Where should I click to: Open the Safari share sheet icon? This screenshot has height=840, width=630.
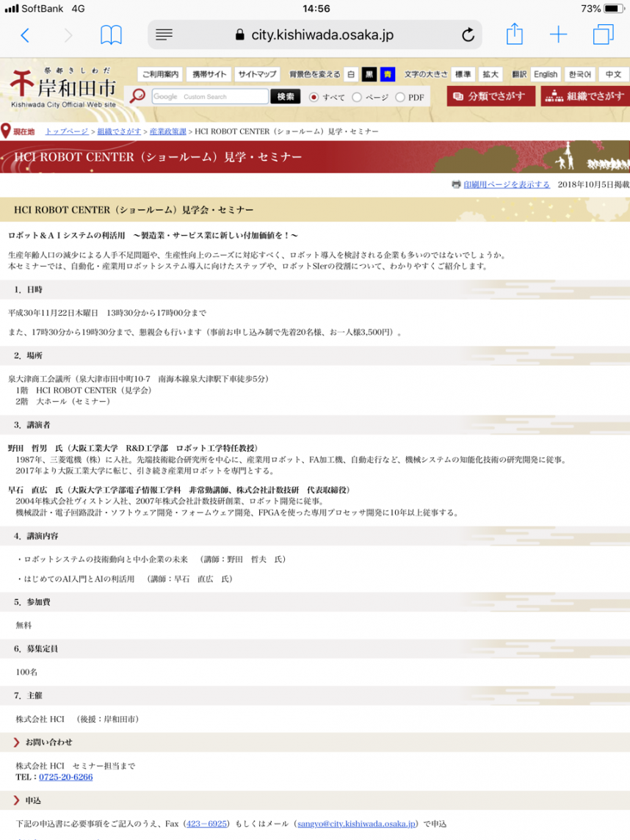point(514,34)
